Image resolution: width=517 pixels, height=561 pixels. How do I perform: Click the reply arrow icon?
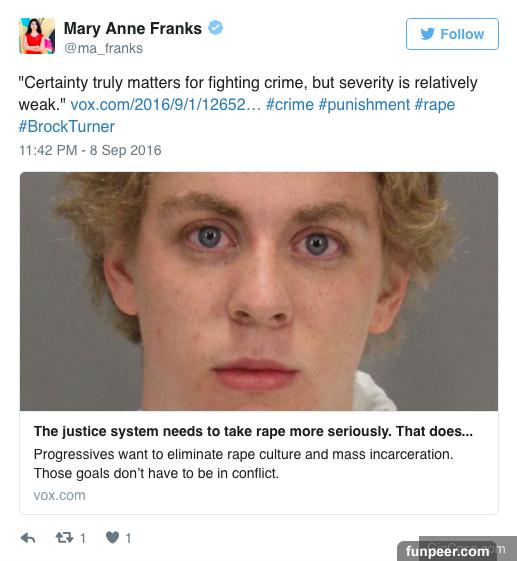click(x=28, y=538)
